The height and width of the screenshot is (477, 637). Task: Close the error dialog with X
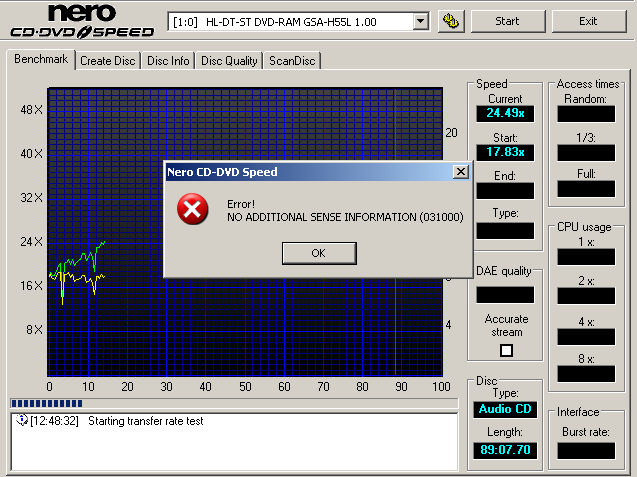[x=461, y=172]
